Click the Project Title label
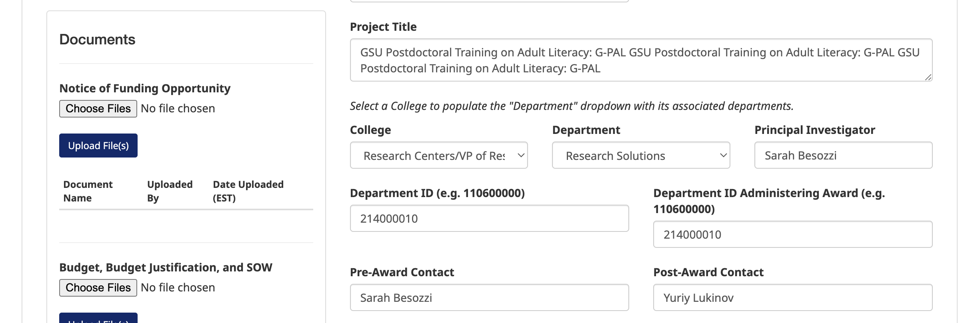 coord(383,27)
